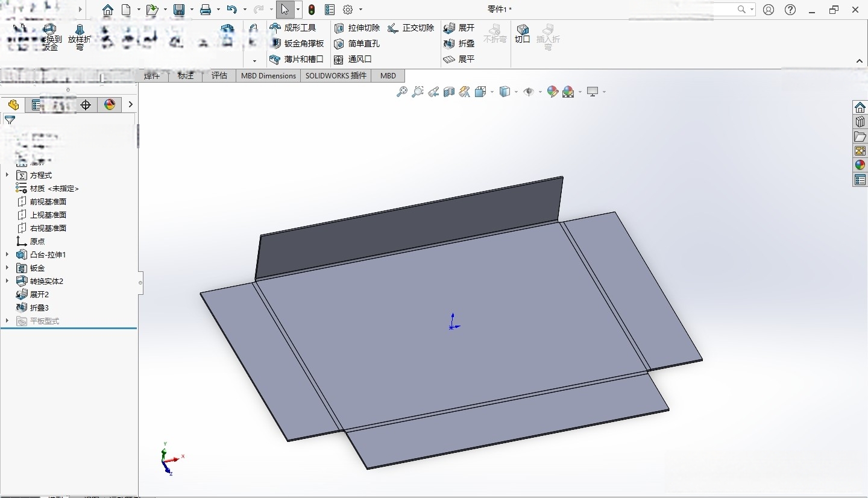This screenshot has height=498, width=868.
Task: Click the Previous View icon
Action: pyautogui.click(x=433, y=92)
